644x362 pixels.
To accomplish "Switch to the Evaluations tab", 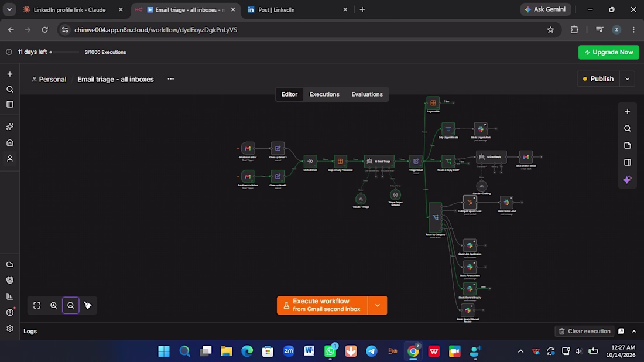I will 366,94.
